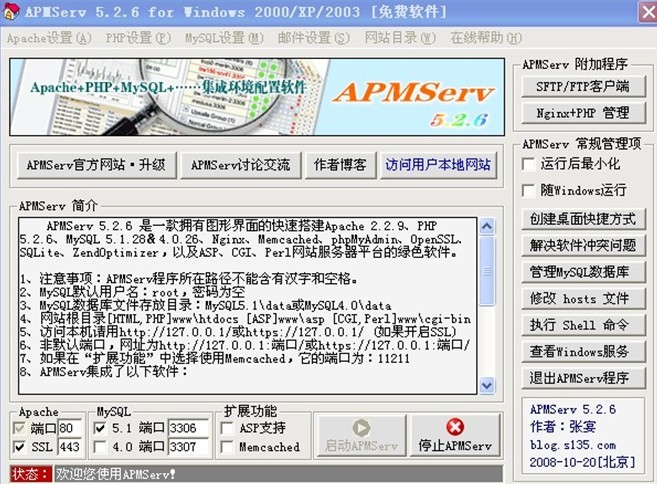Screen dimensions: 657x484
Task: Open the 在线帮助 menu
Action: coord(486,38)
